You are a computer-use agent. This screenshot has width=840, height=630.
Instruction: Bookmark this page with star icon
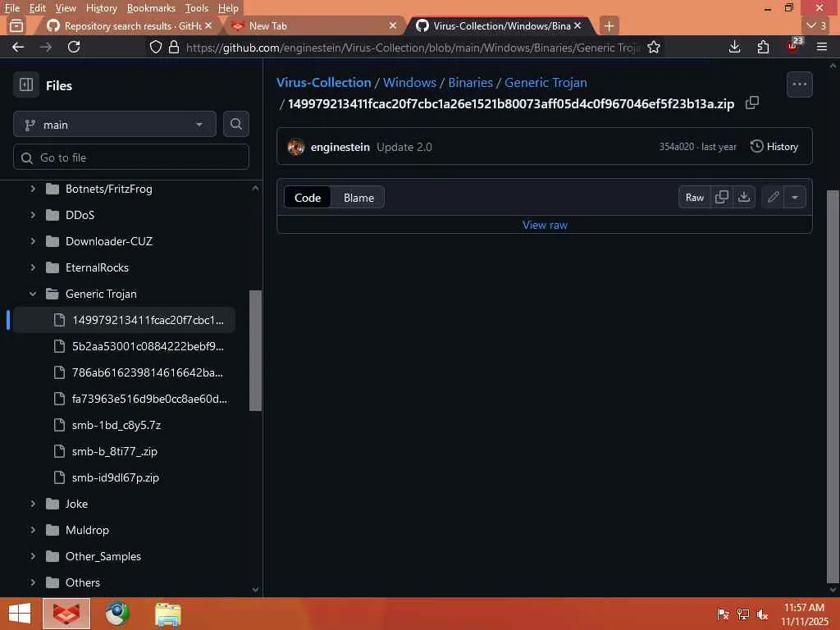coord(654,47)
